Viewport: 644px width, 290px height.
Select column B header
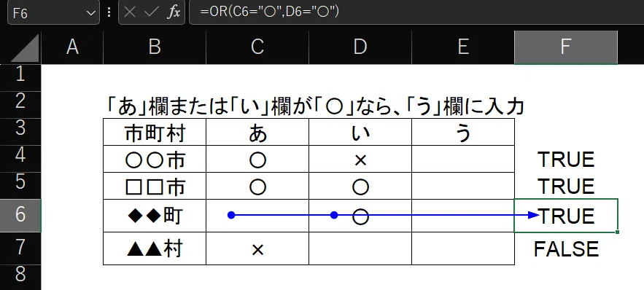tap(155, 47)
